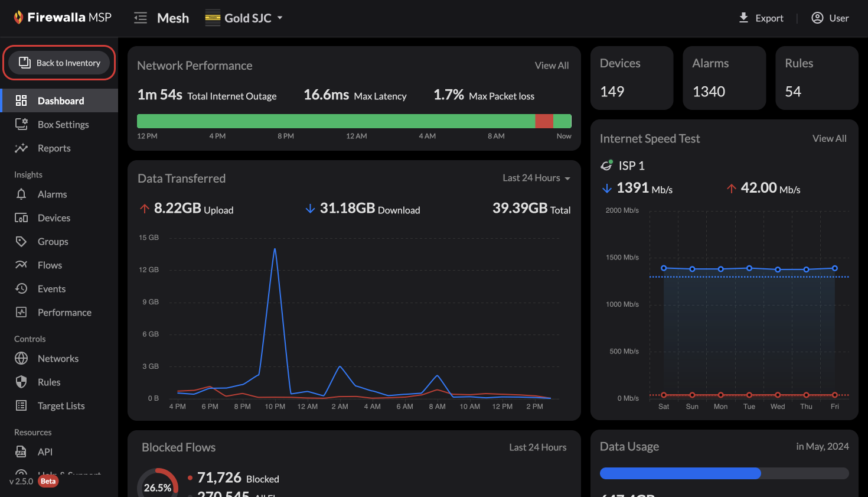The image size is (868, 497).
Task: Click the download peak near 10 PM
Action: (x=275, y=249)
